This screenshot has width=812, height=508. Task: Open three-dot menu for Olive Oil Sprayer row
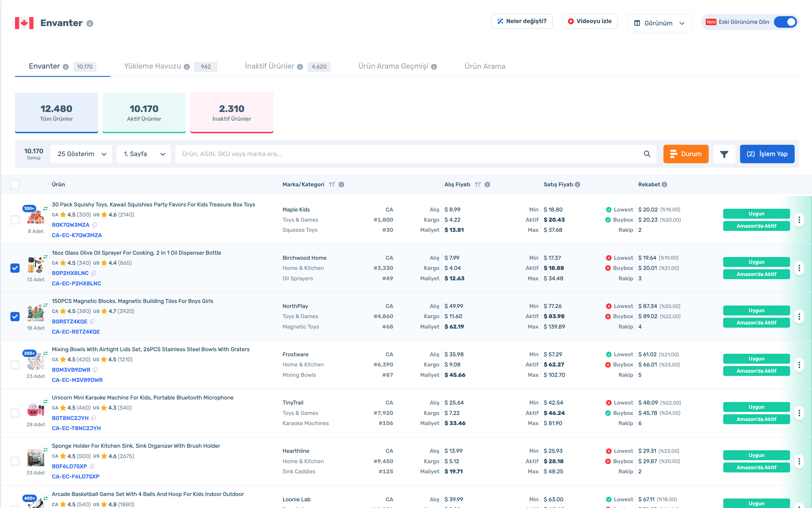(x=799, y=268)
